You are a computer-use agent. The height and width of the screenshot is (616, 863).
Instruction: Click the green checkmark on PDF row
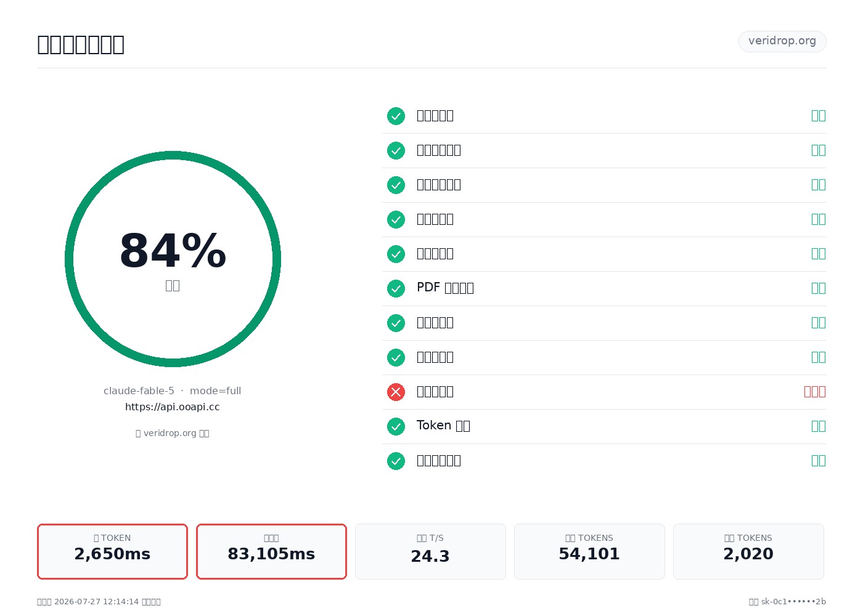point(396,288)
